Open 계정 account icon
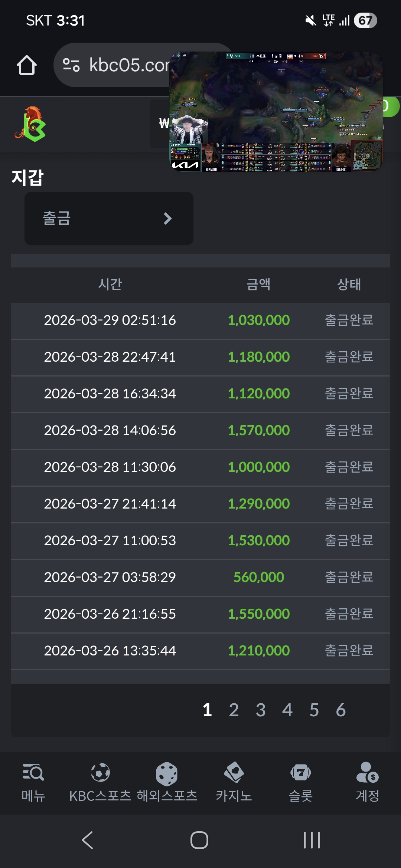This screenshot has width=401, height=868. click(367, 773)
